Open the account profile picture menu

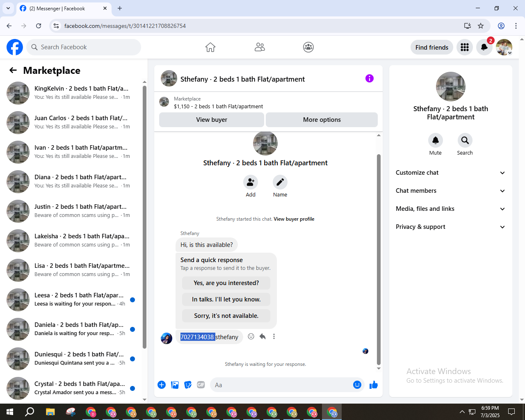pos(504,47)
